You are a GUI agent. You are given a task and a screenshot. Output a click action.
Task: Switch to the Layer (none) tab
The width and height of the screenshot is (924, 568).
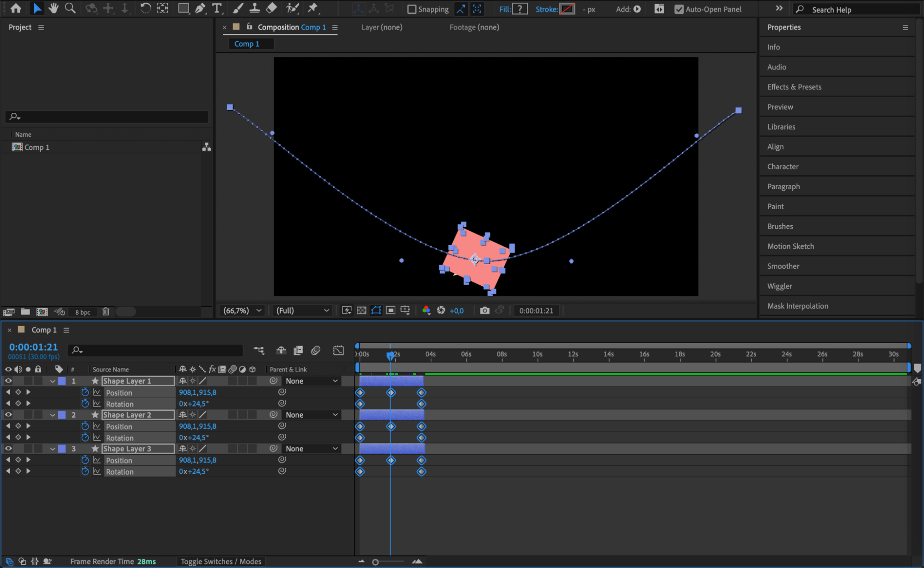coord(381,27)
